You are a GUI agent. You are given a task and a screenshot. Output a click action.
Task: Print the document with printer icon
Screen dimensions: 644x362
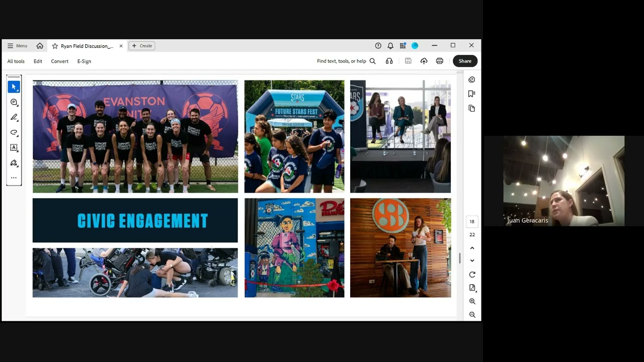(440, 61)
